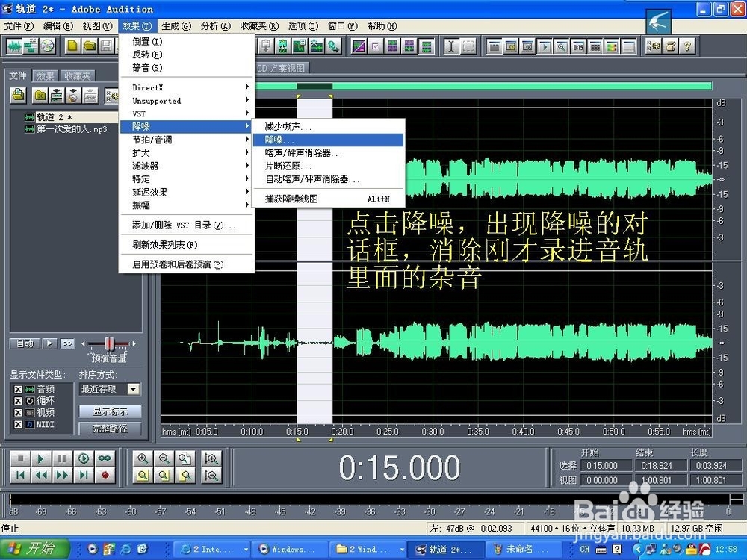Viewport: 747px width, 560px height.
Task: Open the 最近存取 sort order dropdown
Action: [133, 391]
